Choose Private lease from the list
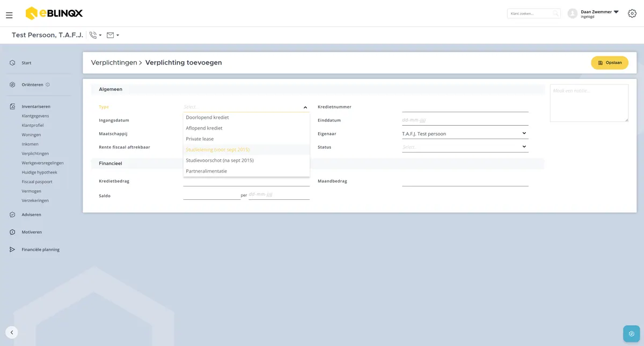 point(246,139)
